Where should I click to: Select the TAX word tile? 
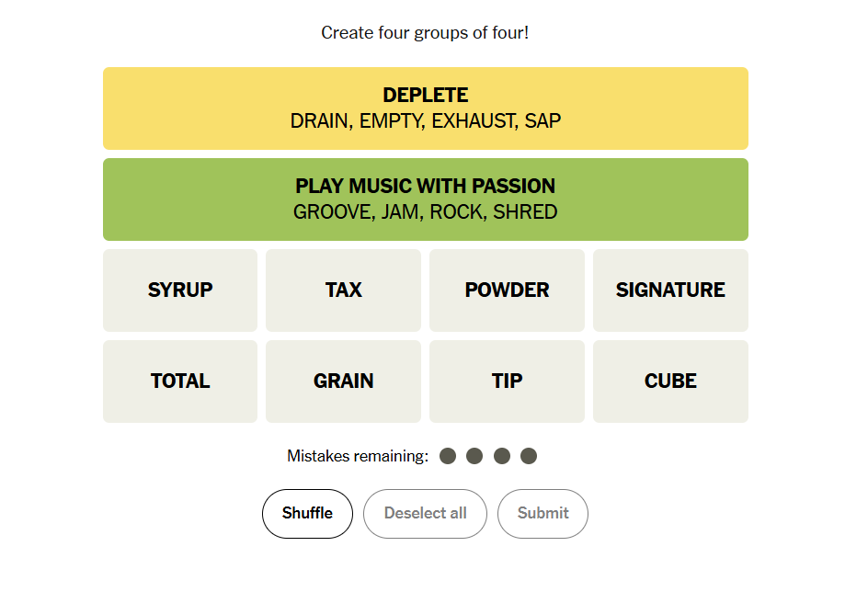pyautogui.click(x=343, y=290)
